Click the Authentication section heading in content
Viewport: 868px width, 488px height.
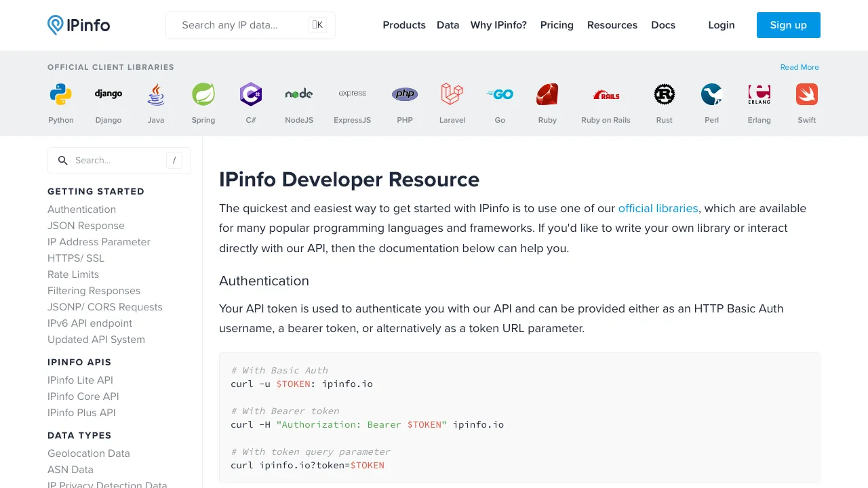tap(264, 281)
